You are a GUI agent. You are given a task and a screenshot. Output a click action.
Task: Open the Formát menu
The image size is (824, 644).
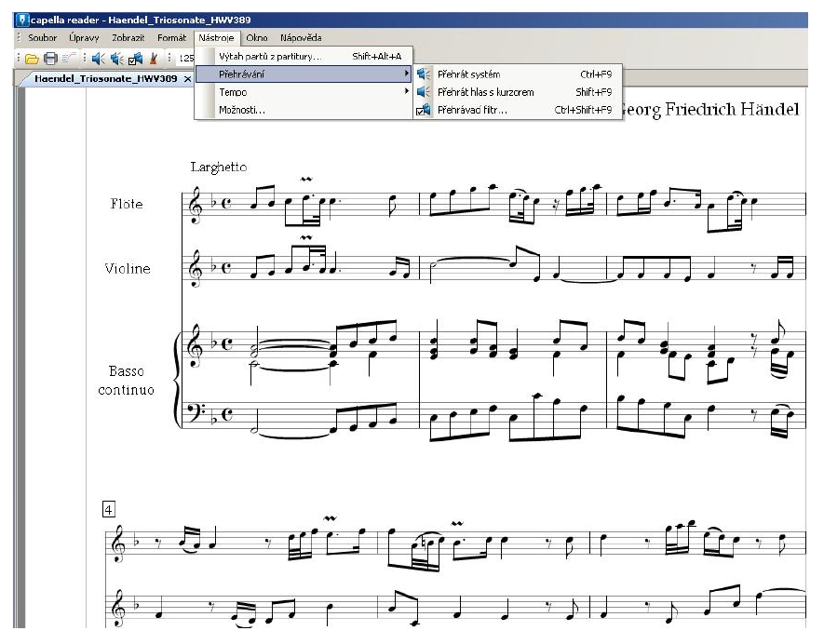tap(172, 38)
